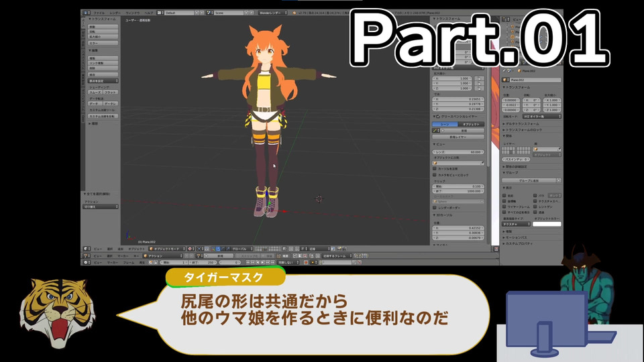Click the リンク複製 button
644x362 pixels.
103,63
